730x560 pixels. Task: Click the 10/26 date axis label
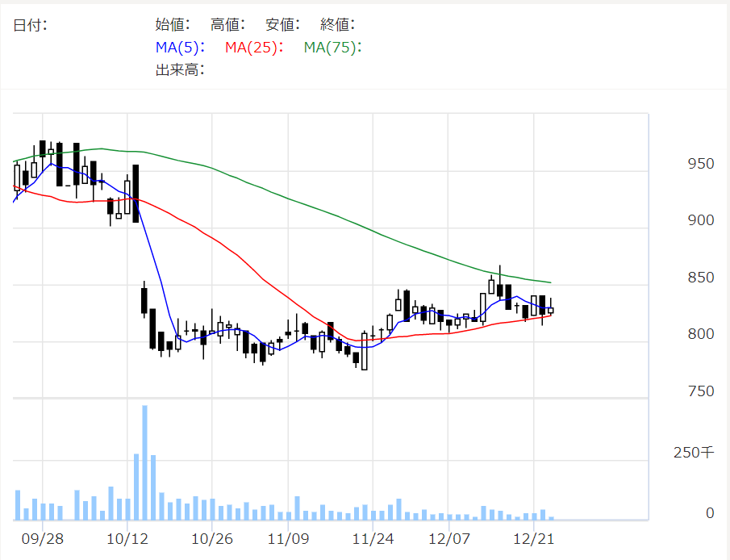coord(212,539)
